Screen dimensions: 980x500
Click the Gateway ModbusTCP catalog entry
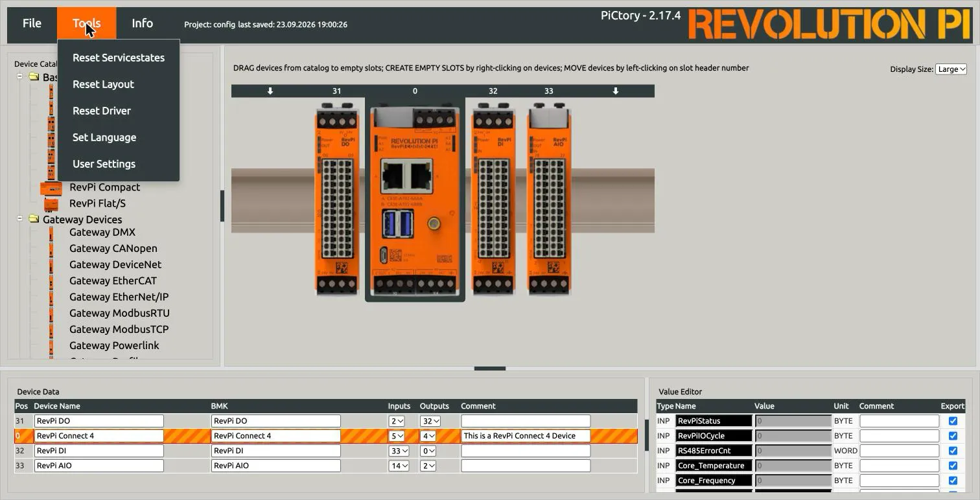click(119, 330)
